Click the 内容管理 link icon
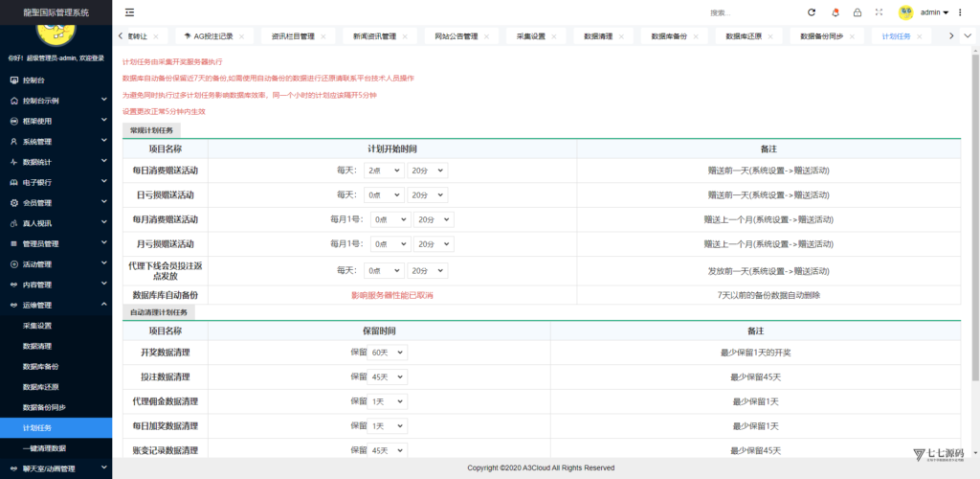The image size is (980, 479). [x=13, y=285]
